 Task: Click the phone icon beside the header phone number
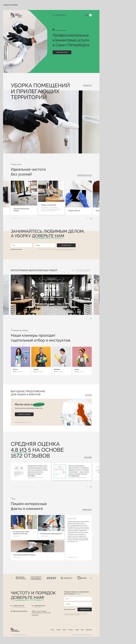pyautogui.click(x=53, y=15)
